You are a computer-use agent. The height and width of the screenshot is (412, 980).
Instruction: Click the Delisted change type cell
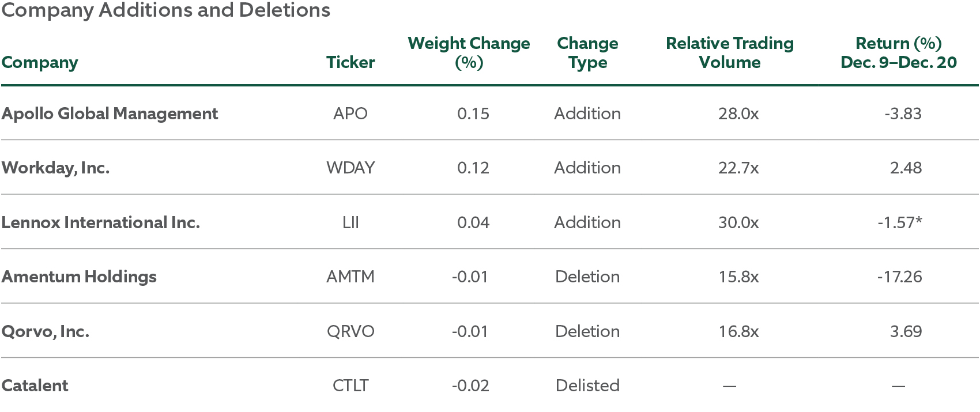[587, 385]
